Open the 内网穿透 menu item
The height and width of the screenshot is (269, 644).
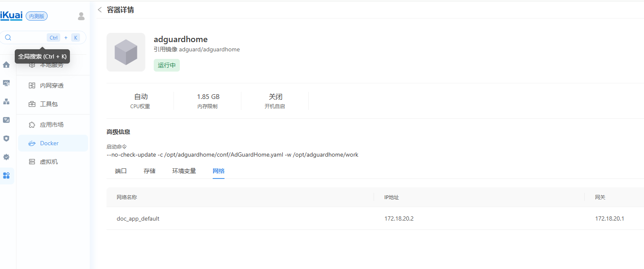pos(53,85)
